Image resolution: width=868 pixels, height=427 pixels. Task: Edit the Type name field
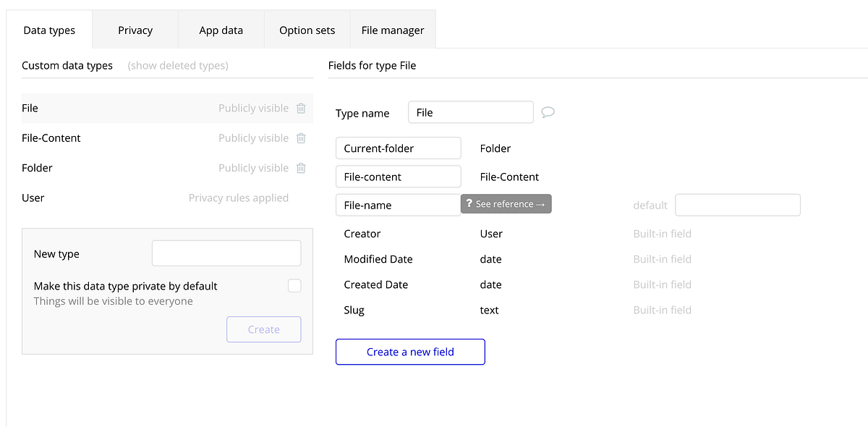click(x=470, y=111)
